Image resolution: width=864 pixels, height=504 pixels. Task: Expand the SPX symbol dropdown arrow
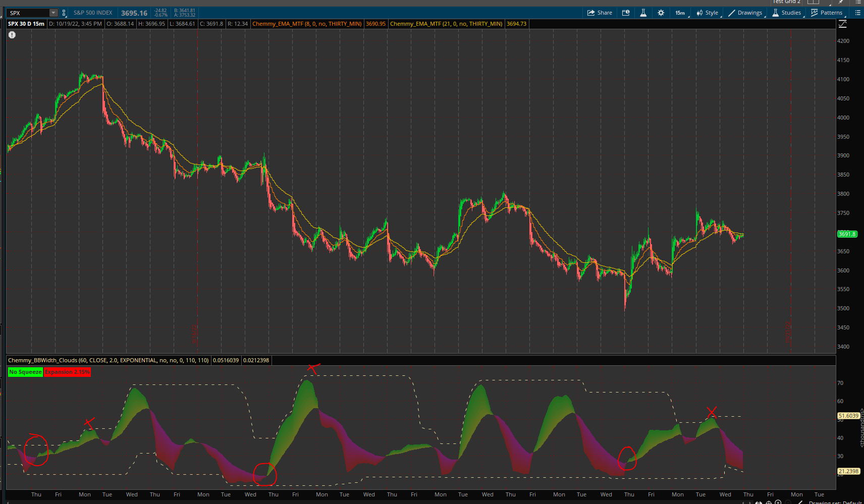(53, 13)
